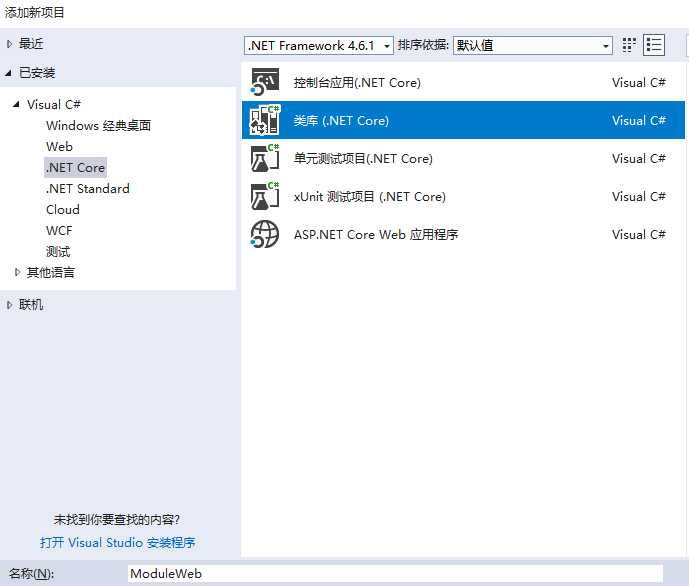Click Visual C# label in 单元测试项目 row
Image resolution: width=689 pixels, height=586 pixels.
pos(639,159)
